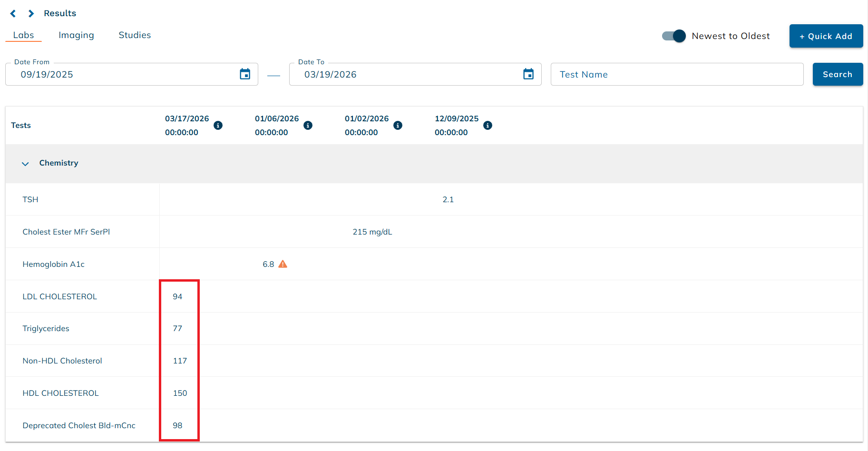Open the TSH result details
This screenshot has height=451, width=868.
coord(30,199)
